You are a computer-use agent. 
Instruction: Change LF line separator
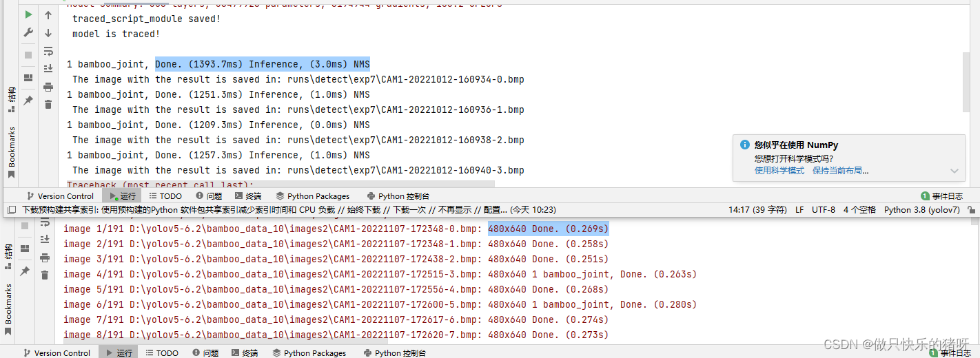pos(799,210)
